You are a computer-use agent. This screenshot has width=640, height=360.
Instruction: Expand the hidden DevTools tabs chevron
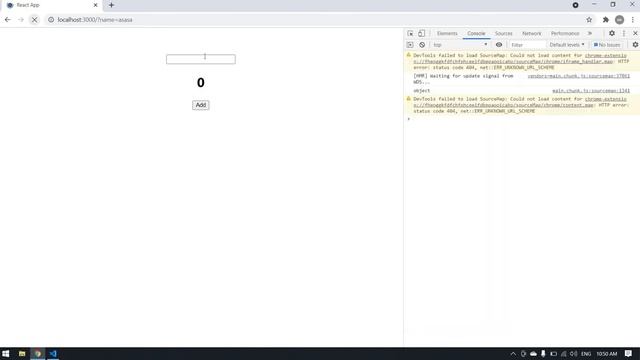tap(590, 33)
